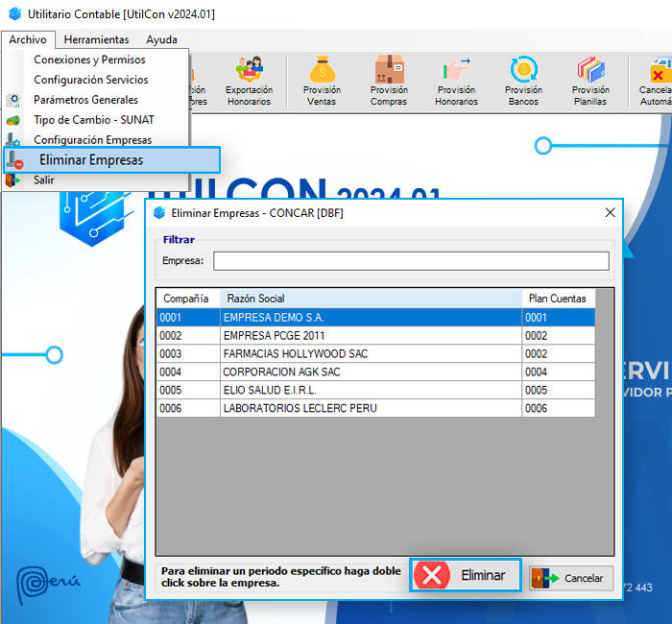Open the Herramientas menu
This screenshot has width=672, height=624.
(x=96, y=39)
